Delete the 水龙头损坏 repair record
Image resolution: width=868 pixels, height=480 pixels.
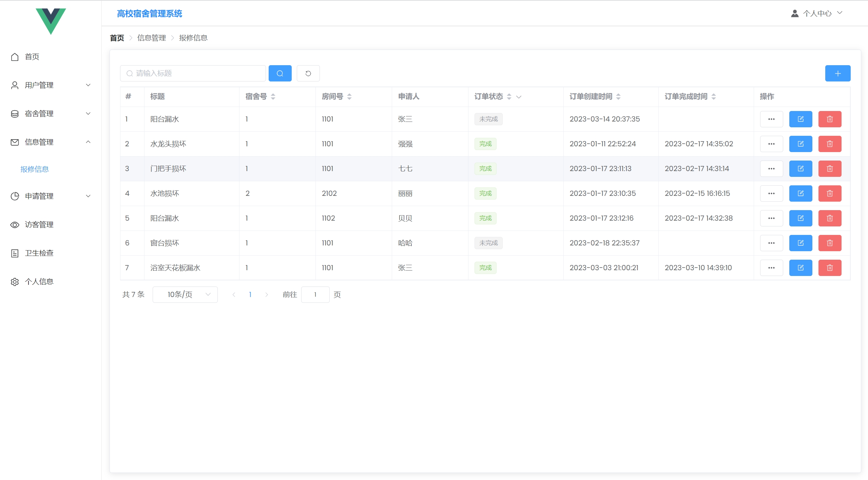829,144
